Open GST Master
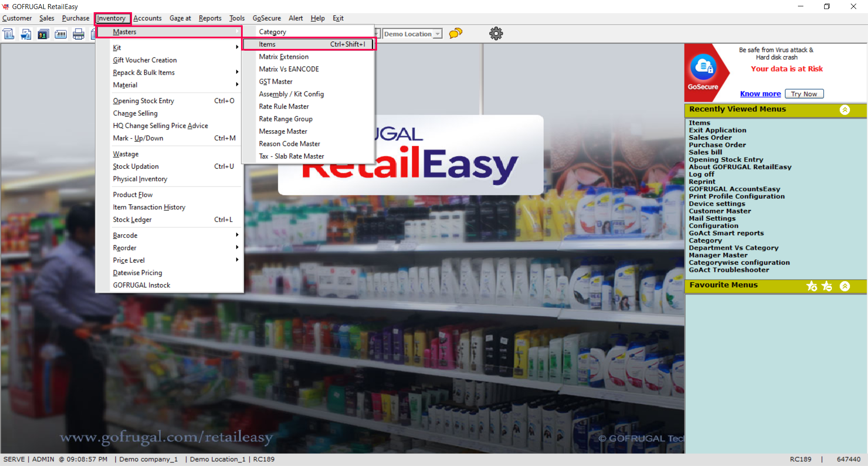The height and width of the screenshot is (466, 868). (309, 81)
